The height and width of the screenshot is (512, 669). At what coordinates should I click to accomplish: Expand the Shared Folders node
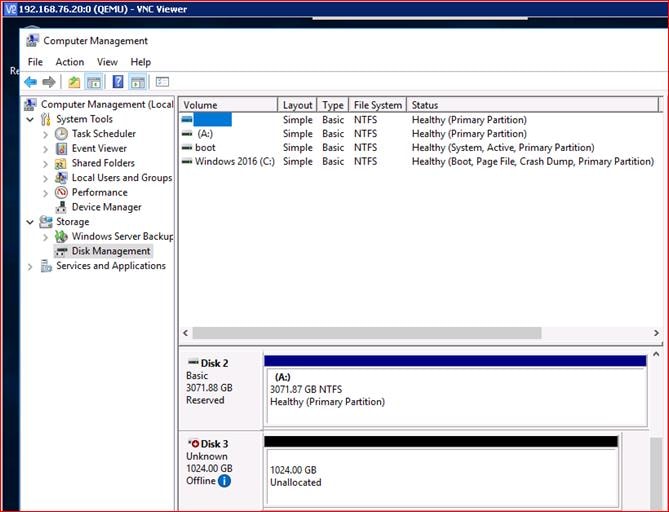[x=46, y=163]
